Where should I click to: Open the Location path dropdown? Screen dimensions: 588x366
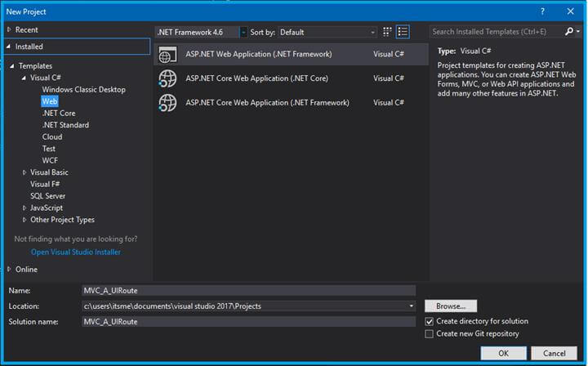click(x=412, y=306)
